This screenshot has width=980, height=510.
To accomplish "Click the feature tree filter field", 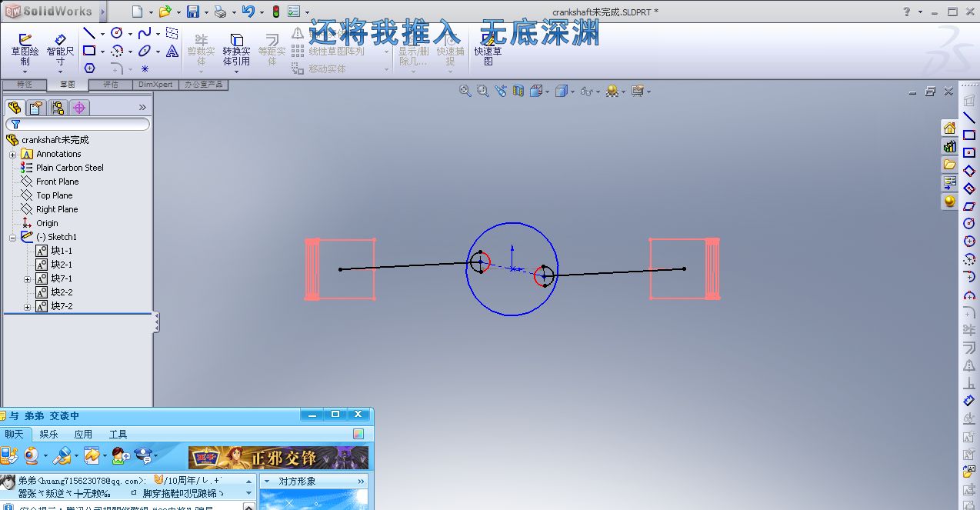I will [78, 124].
